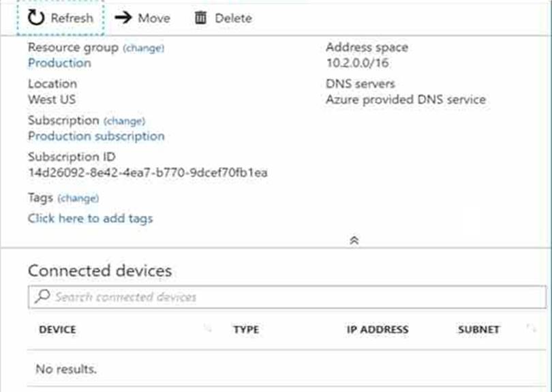Sort by SUBNET column arrows icon

pos(532,329)
